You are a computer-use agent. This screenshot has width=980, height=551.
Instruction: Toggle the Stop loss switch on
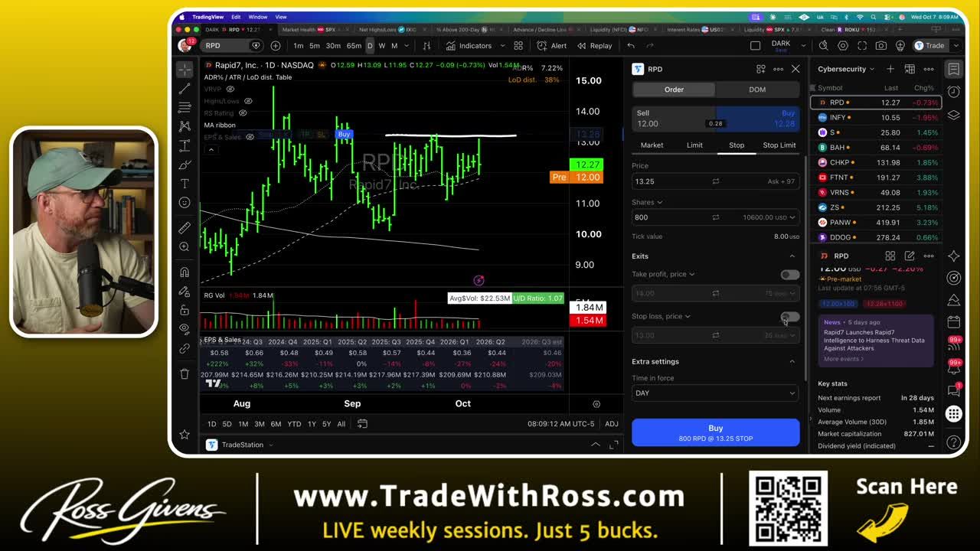(789, 317)
